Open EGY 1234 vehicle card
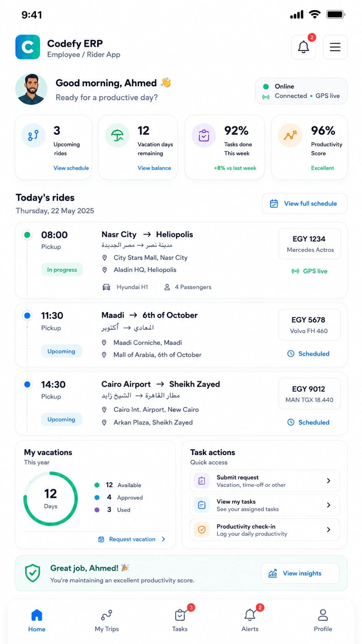362x644 pixels. click(310, 243)
